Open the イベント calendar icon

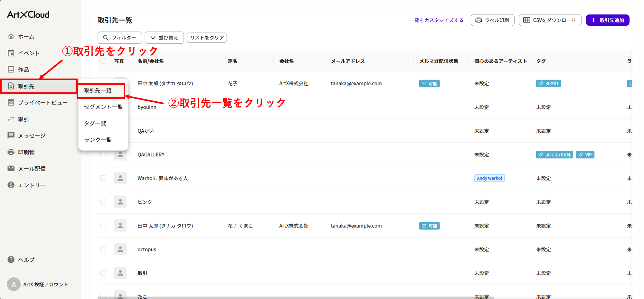(11, 53)
